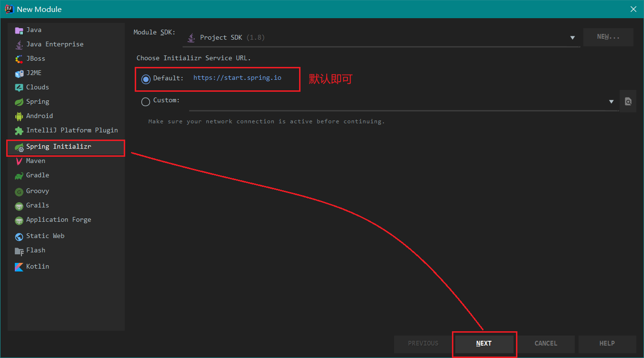Open the Custom URL dropdown arrow
This screenshot has height=358, width=644.
coord(611,101)
